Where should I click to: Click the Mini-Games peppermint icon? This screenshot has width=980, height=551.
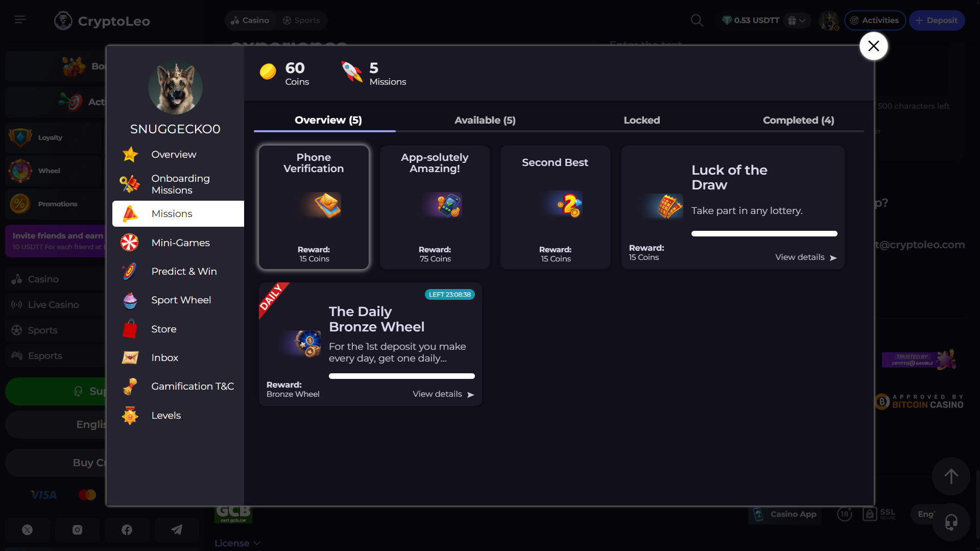(129, 243)
